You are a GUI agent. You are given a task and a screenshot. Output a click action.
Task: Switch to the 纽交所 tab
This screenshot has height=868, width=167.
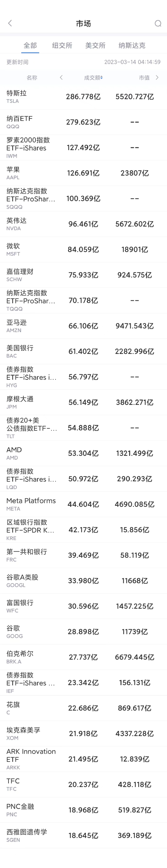62,45
